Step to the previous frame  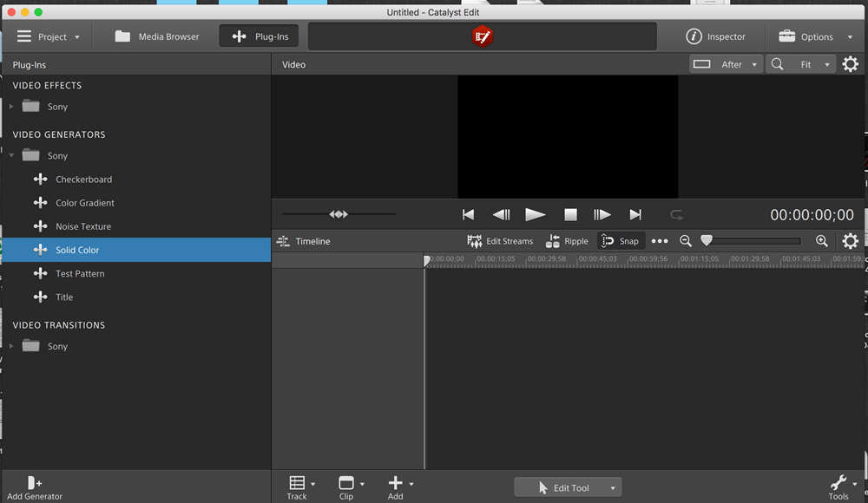501,215
